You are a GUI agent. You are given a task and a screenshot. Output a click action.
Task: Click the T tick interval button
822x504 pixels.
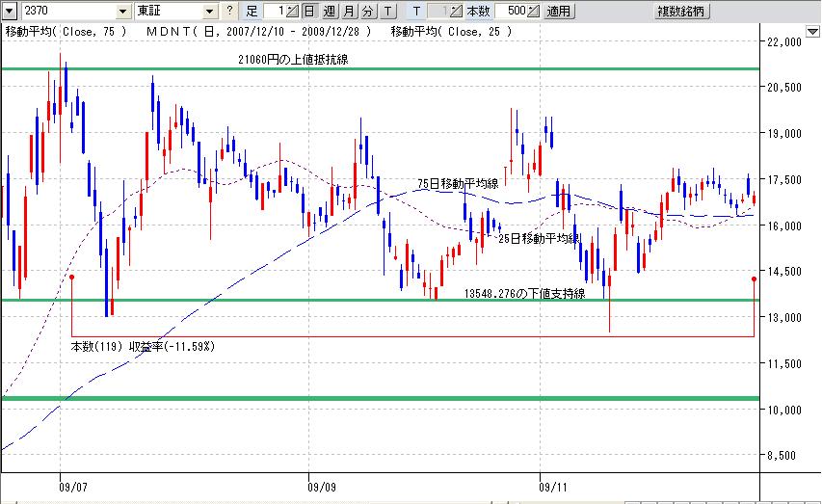click(x=387, y=12)
